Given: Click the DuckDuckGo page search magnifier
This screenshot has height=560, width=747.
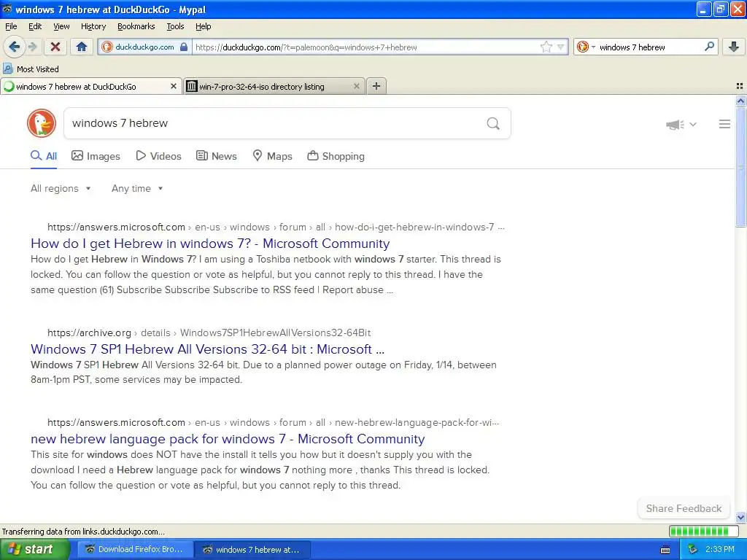Looking at the screenshot, I should tap(493, 124).
